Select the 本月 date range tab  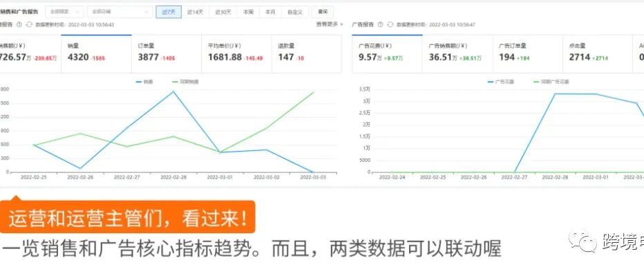(x=270, y=12)
